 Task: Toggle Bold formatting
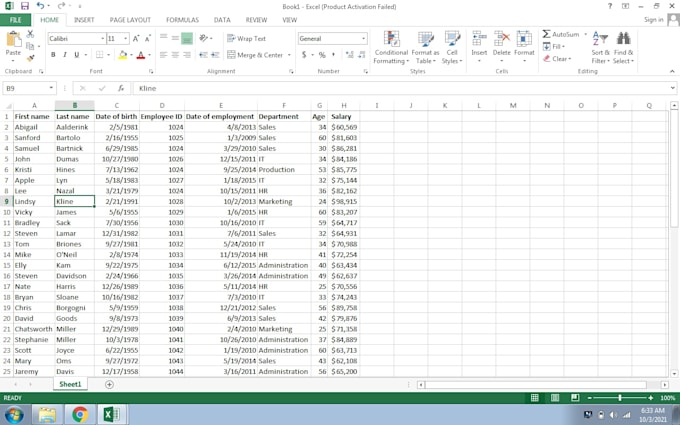53,55
